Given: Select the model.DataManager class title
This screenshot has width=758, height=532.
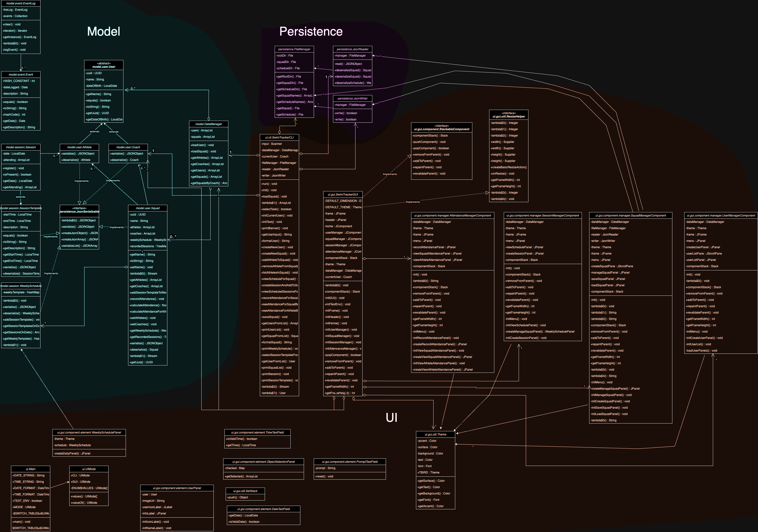Looking at the screenshot, I should click(x=209, y=124).
